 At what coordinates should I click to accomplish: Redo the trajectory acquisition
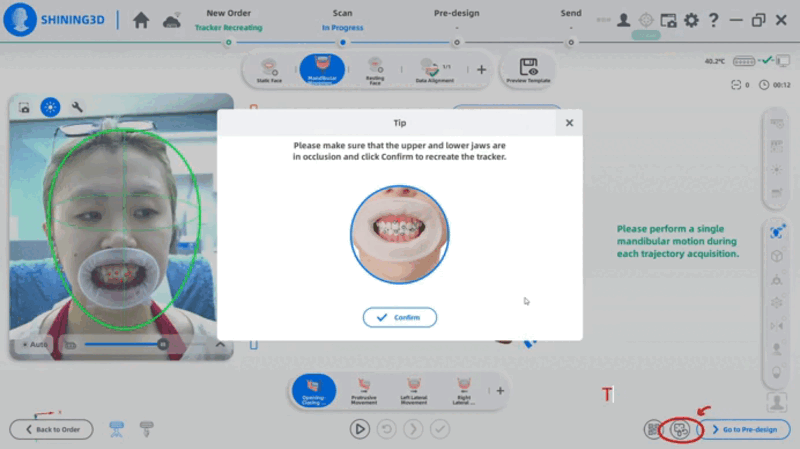click(x=387, y=429)
